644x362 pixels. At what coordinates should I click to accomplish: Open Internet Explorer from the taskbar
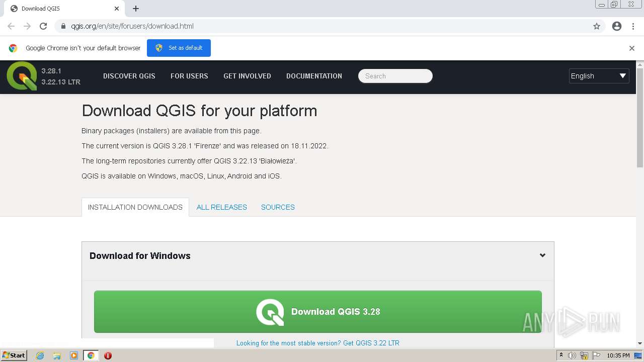pyautogui.click(x=40, y=355)
